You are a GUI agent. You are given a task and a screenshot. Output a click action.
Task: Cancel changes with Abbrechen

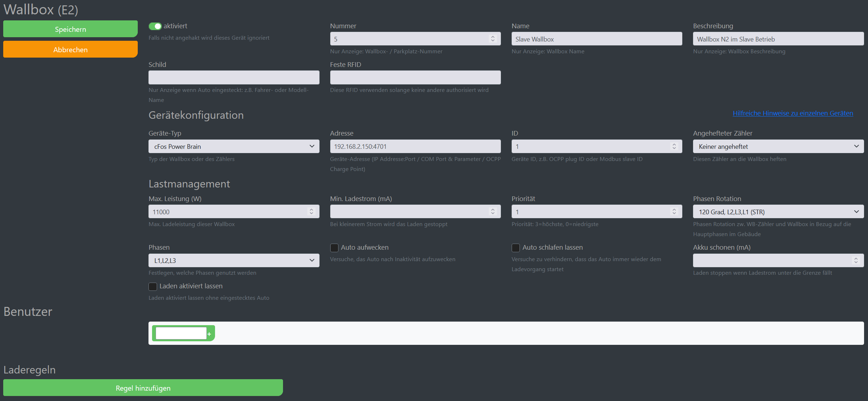(70, 49)
